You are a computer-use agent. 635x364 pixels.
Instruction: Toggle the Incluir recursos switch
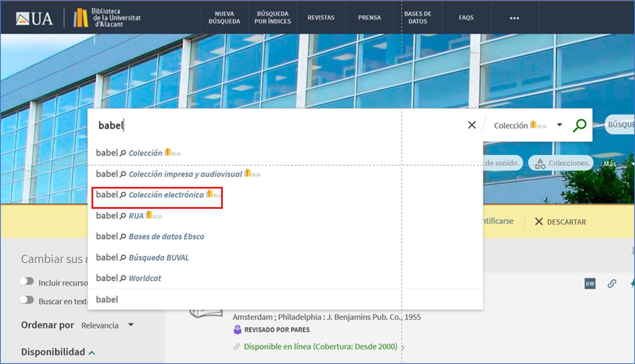[27, 282]
